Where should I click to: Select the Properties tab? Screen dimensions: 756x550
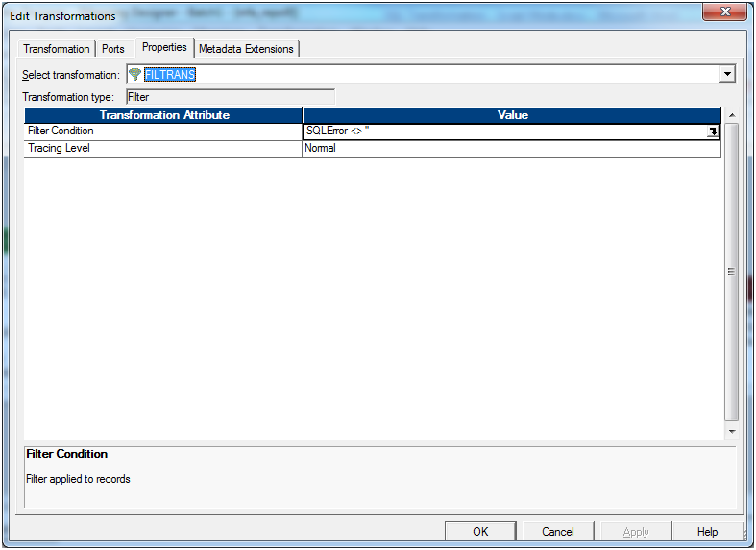pyautogui.click(x=164, y=47)
